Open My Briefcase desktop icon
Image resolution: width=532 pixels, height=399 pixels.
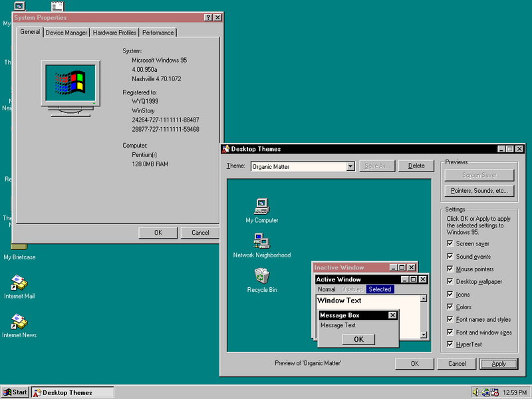19,247
